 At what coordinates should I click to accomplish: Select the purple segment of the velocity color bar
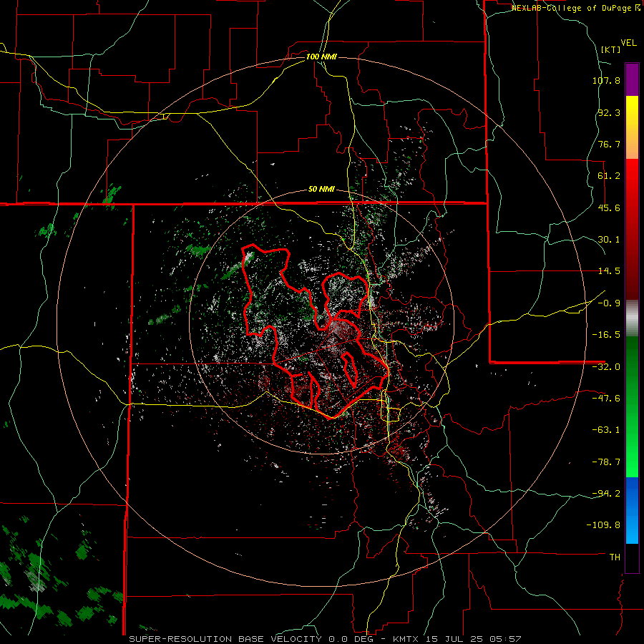click(632, 79)
